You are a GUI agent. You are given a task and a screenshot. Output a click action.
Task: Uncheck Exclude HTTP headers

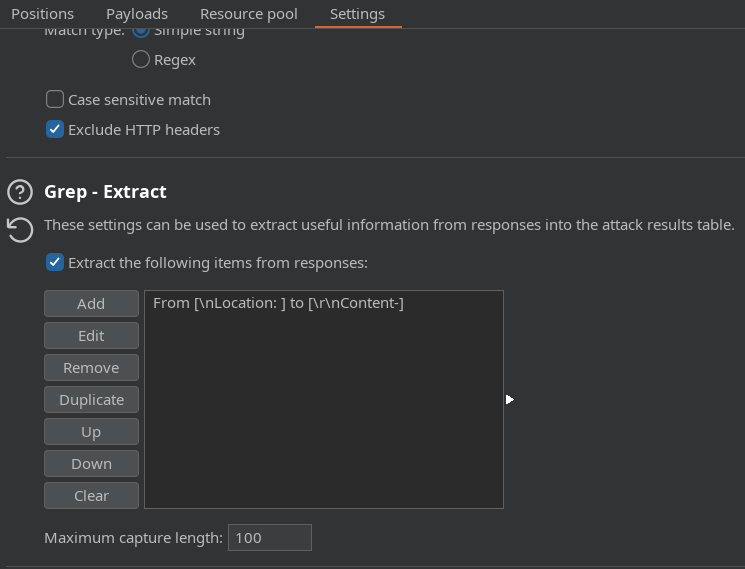point(56,130)
